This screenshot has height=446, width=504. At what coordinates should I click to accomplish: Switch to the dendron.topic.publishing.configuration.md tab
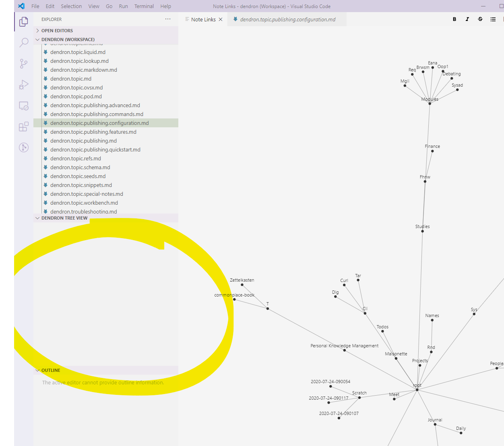(287, 19)
